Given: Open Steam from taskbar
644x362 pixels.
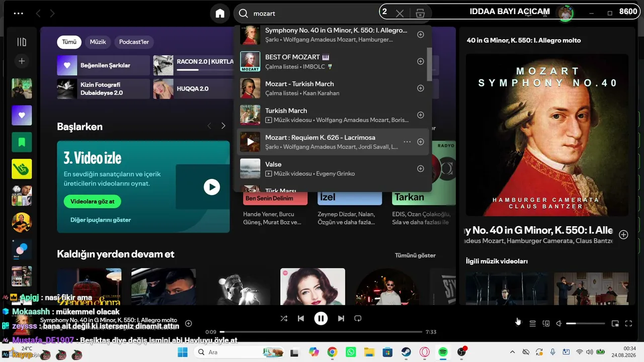Looking at the screenshot, I should click(406, 352).
